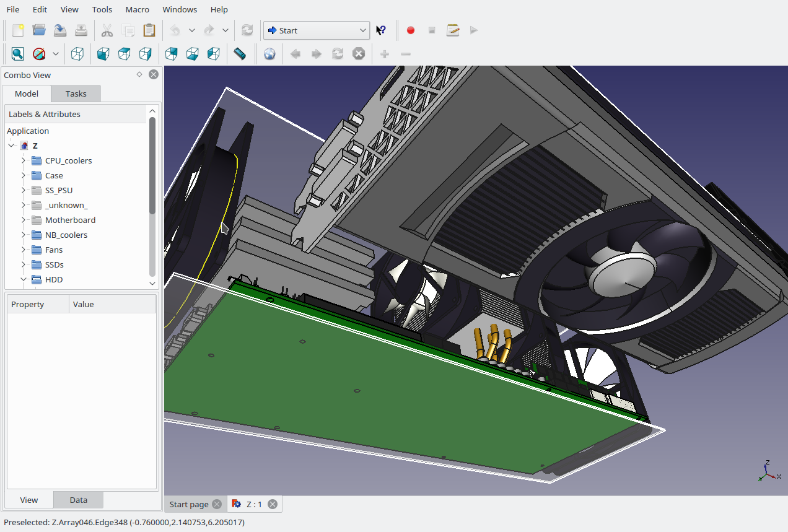Collapse the HDD tree folder
This screenshot has width=788, height=532.
click(24, 279)
